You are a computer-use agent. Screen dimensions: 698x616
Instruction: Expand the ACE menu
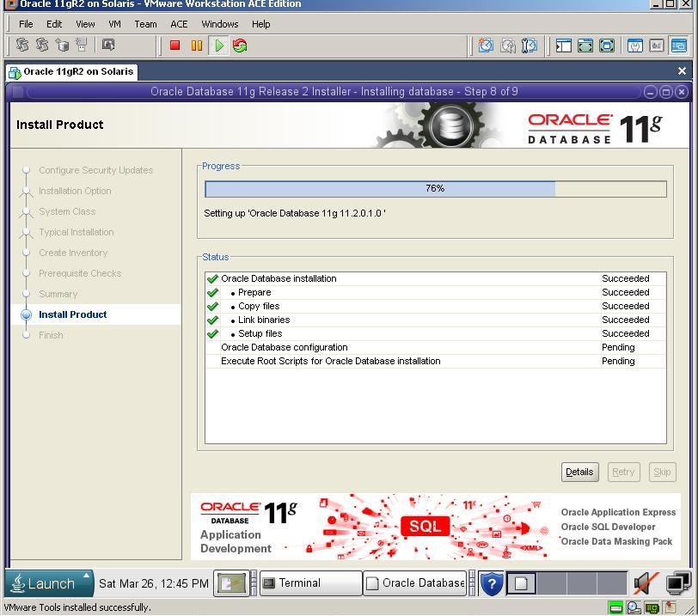click(179, 24)
